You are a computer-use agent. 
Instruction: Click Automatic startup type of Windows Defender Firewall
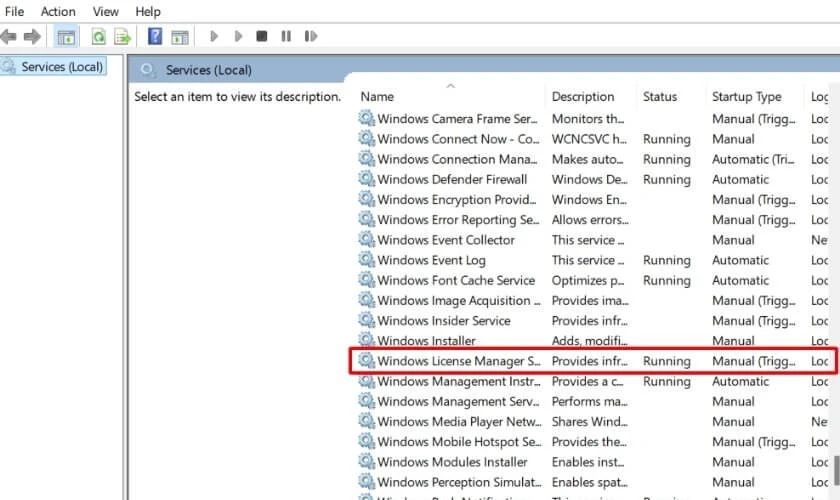(x=740, y=179)
